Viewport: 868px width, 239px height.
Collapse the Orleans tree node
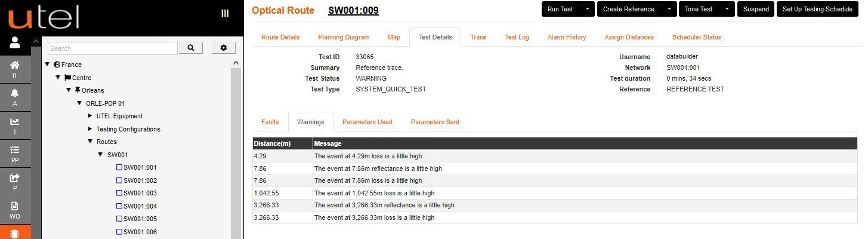pyautogui.click(x=69, y=90)
